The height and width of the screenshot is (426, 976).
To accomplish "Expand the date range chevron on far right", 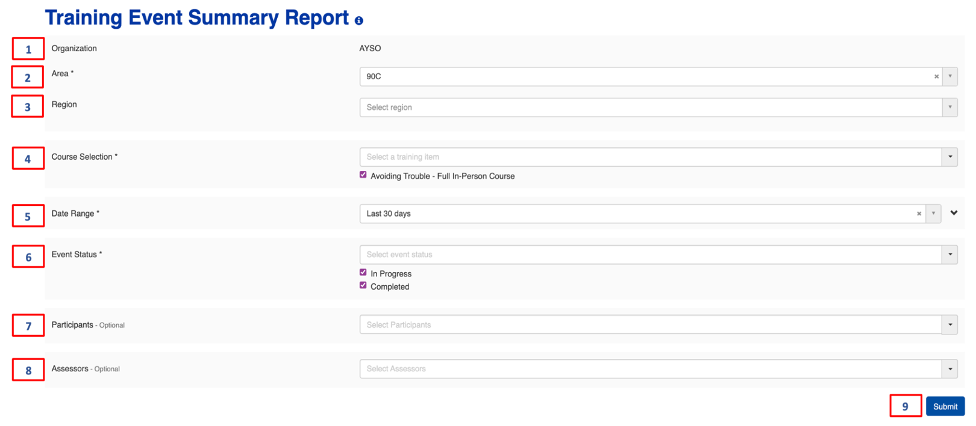I will click(955, 213).
